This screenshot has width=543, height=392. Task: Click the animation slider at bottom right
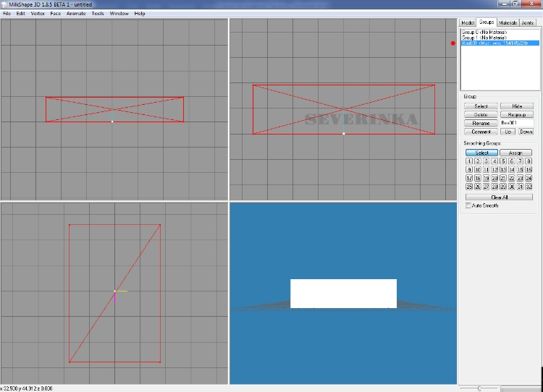pyautogui.click(x=479, y=388)
